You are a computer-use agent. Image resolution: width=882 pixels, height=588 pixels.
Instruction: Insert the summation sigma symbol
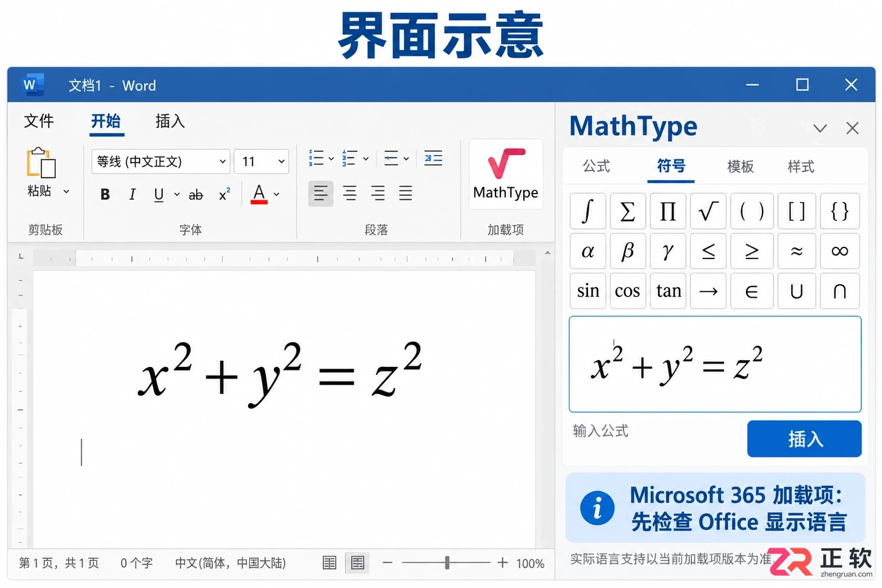click(628, 211)
